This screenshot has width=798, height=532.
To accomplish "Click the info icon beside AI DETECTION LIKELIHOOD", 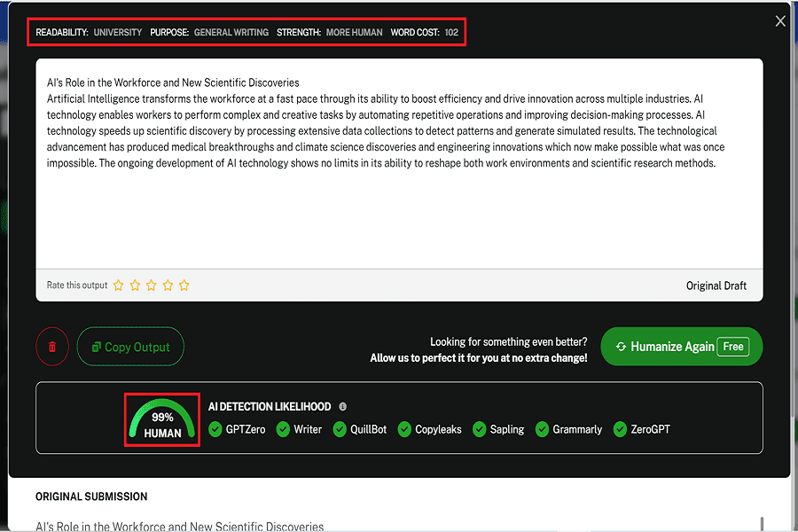I will [x=344, y=407].
